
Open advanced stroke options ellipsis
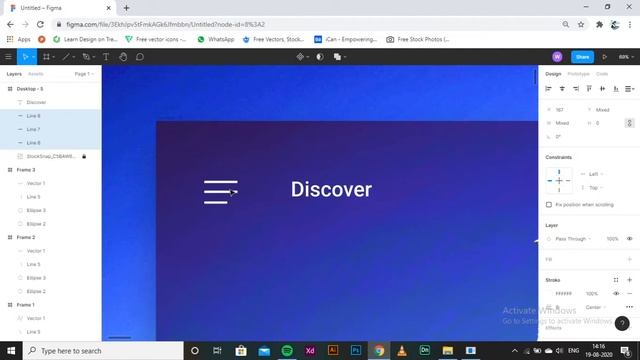629,307
